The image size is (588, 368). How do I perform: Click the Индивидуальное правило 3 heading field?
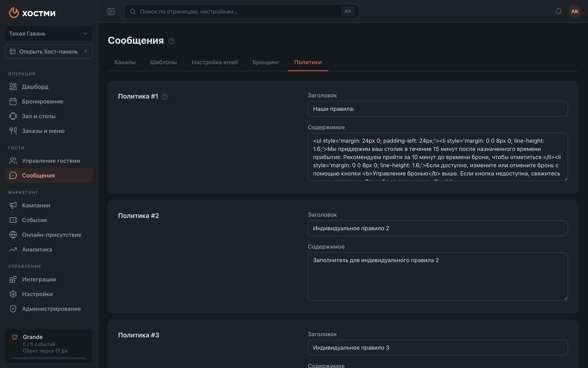click(438, 348)
